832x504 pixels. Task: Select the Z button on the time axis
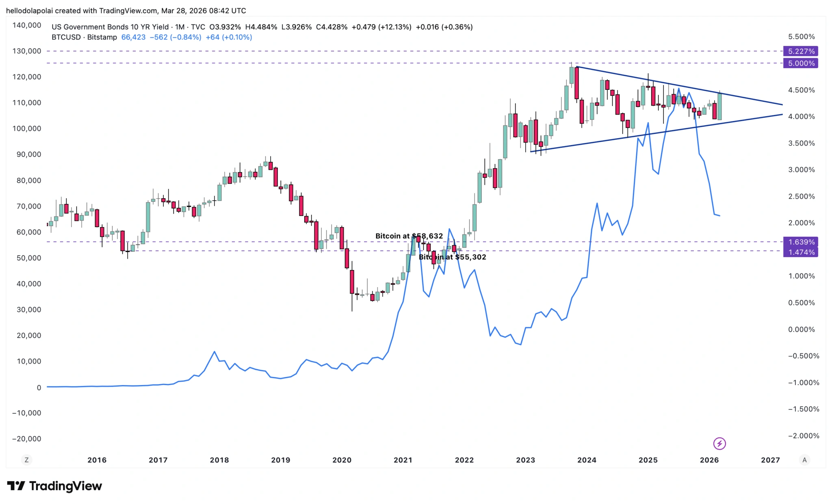point(26,460)
